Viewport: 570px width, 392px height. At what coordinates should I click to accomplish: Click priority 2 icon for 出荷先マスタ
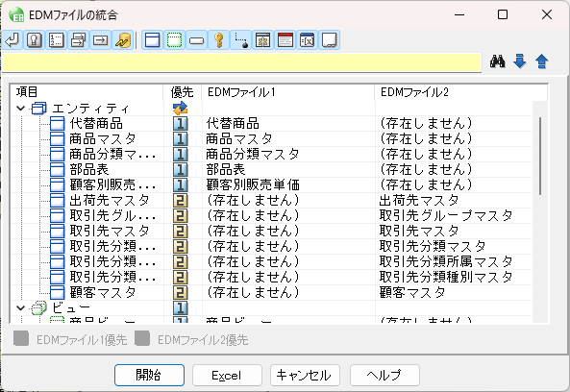(181, 200)
